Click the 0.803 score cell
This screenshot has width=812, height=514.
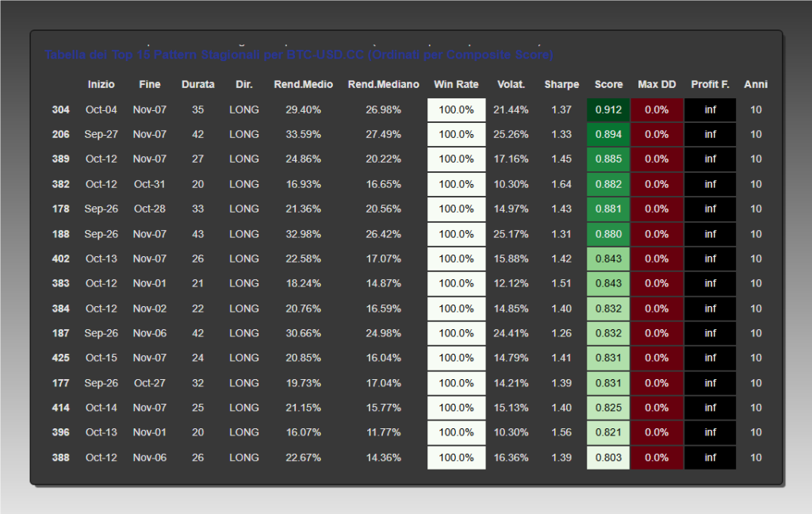608,458
